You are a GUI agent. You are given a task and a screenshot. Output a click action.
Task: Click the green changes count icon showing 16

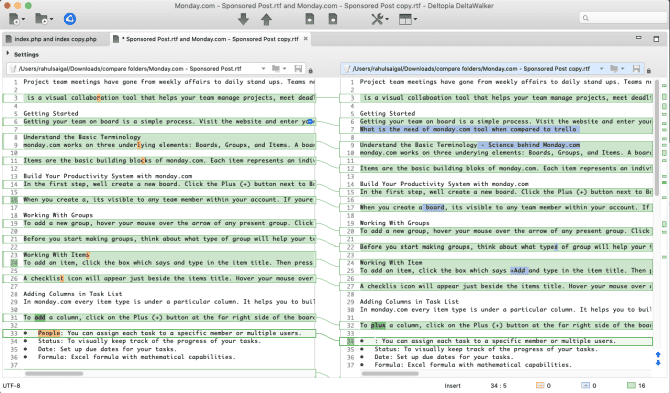pyautogui.click(x=631, y=385)
